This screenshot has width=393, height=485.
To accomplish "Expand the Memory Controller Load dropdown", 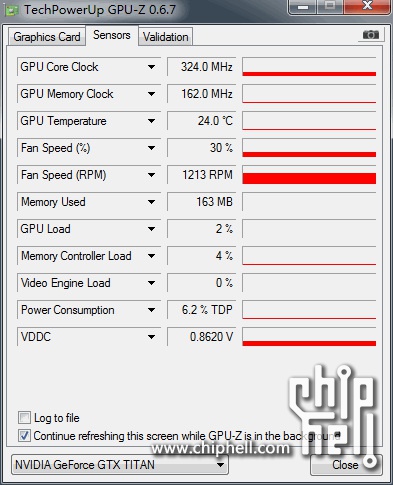I will pos(151,256).
